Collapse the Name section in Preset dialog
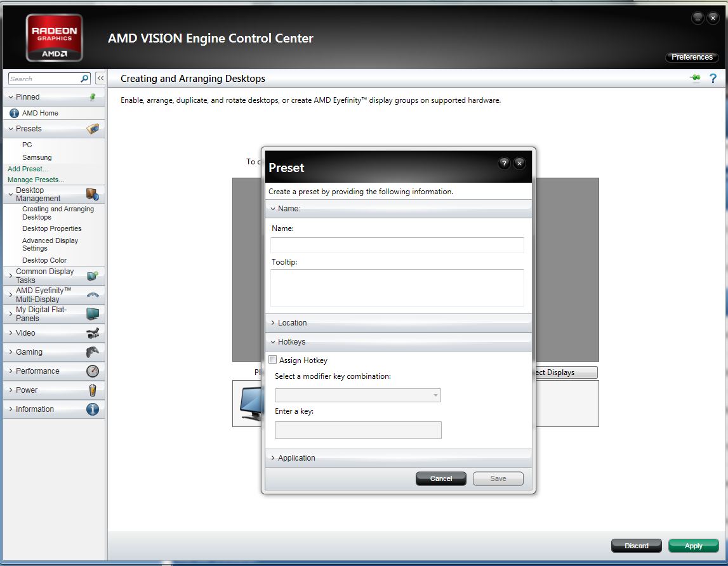 273,209
